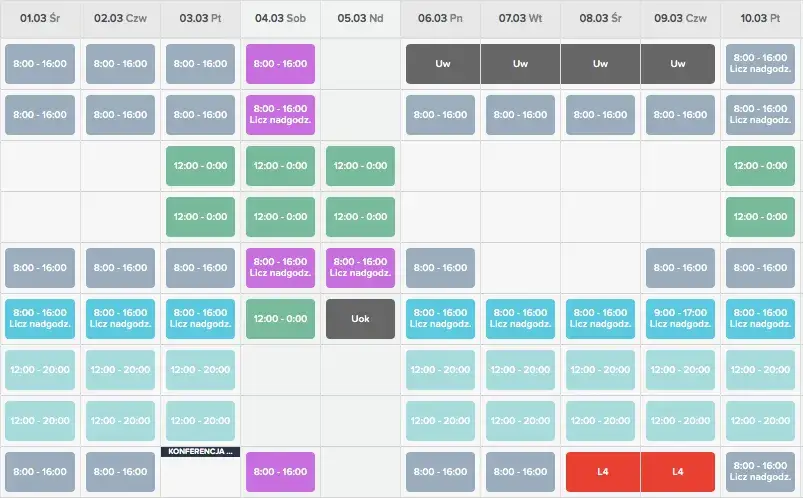Click the cyan Licz nadgodz. shift on 10.03
Viewport: 803px width, 498px height.
point(761,319)
